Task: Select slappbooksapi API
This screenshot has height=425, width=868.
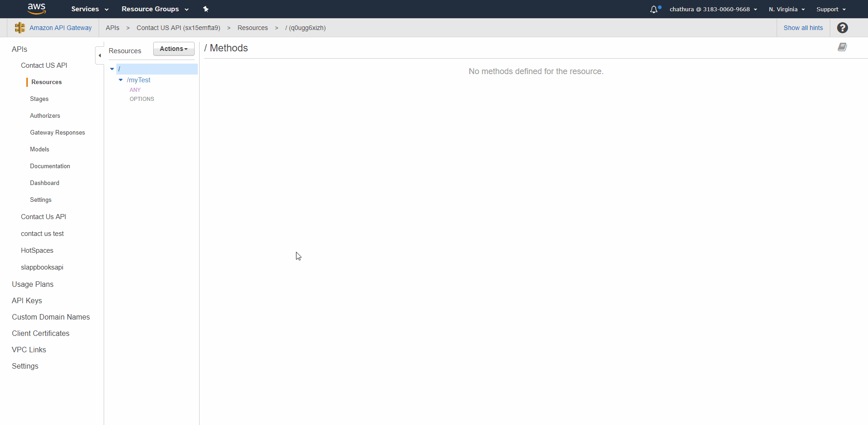Action: click(42, 267)
